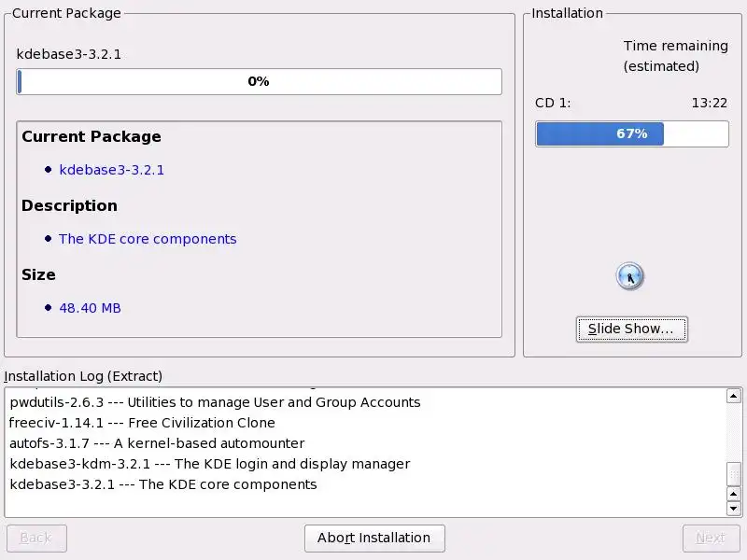The width and height of the screenshot is (747, 560).
Task: Click the kdebase3-kdm-3.2.1 log line
Action: click(x=209, y=464)
